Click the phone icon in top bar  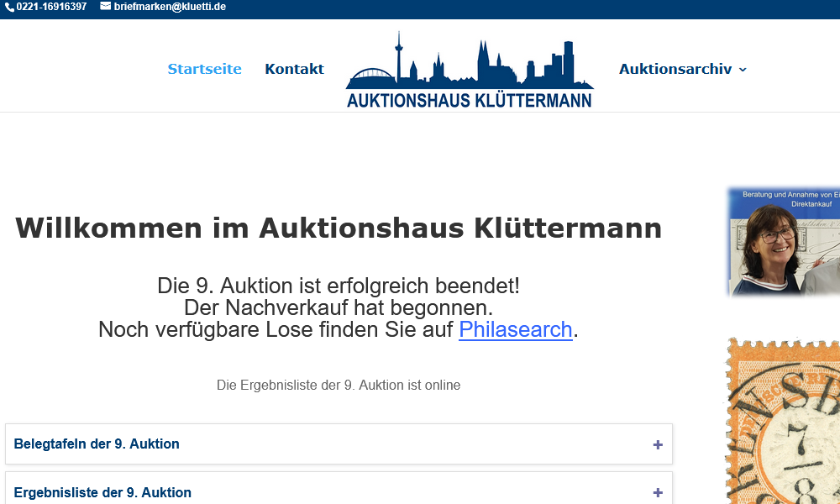click(9, 8)
